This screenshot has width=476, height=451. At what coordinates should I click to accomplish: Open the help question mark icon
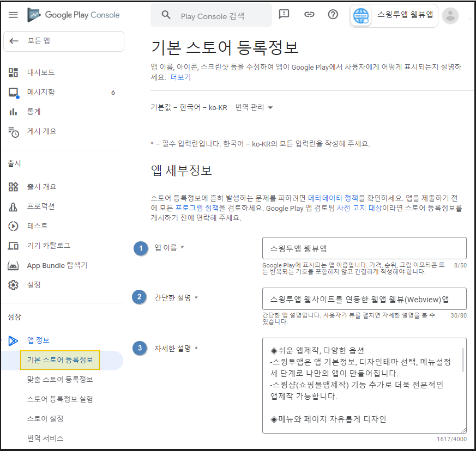click(333, 15)
